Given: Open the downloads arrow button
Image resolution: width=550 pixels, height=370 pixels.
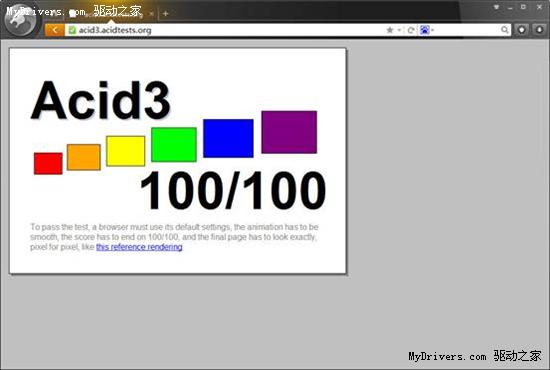Looking at the screenshot, I should coord(539,30).
